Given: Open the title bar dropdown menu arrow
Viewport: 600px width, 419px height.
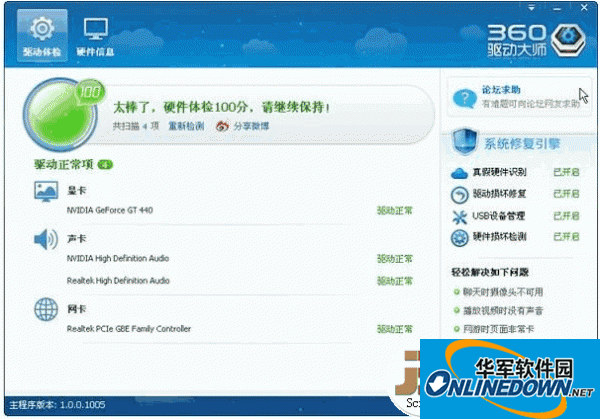Looking at the screenshot, I should pyautogui.click(x=532, y=8).
